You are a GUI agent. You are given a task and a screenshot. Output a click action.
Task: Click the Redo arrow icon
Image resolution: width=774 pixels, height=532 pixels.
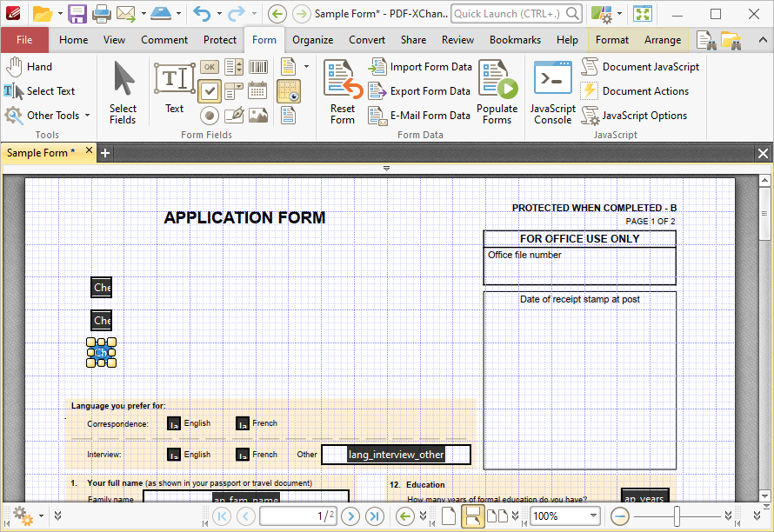point(237,14)
